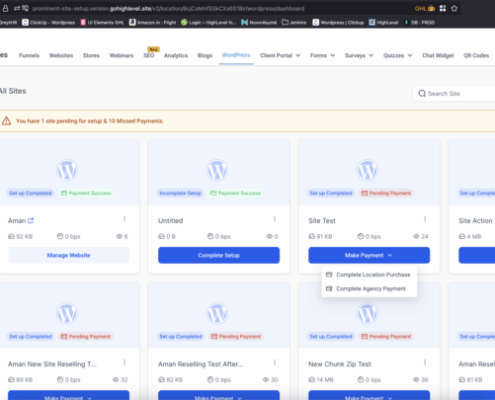495x400 pixels.
Task: Switch to the Webinars tab
Action: click(121, 55)
